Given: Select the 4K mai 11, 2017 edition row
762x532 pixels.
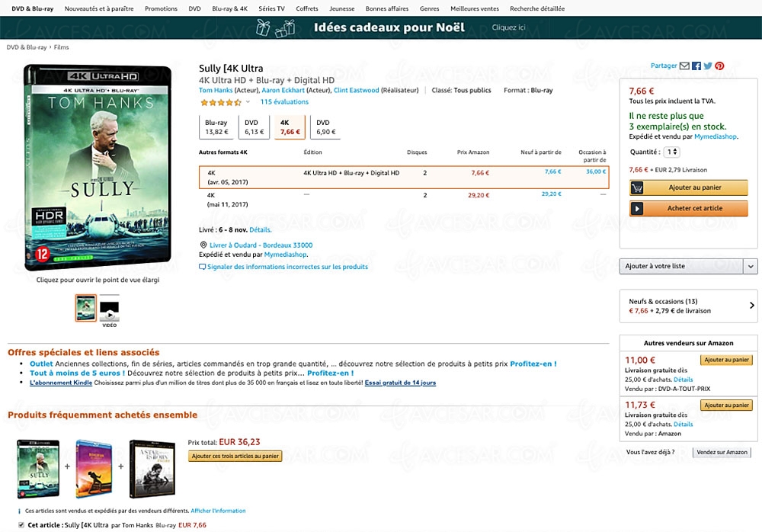Looking at the screenshot, I should point(404,199).
